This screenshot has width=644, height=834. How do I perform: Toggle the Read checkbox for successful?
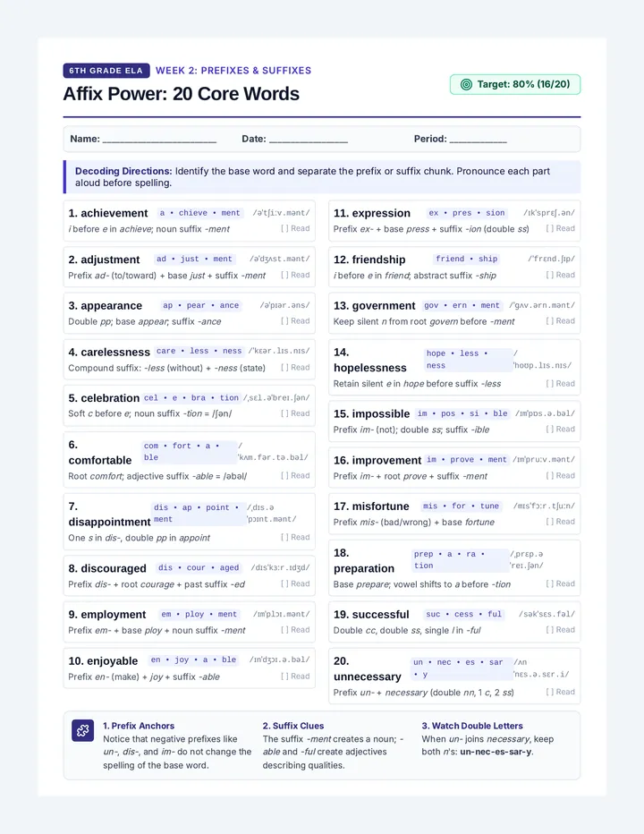(x=561, y=629)
